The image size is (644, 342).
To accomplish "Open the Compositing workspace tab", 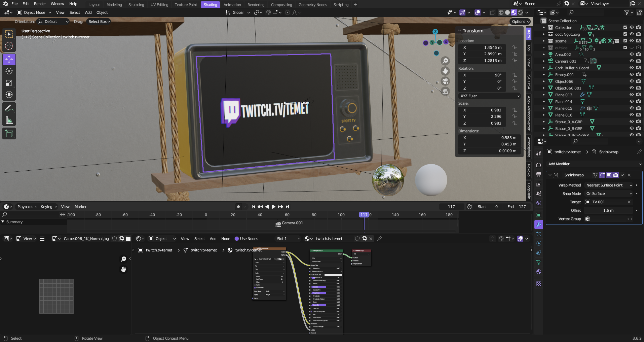I will click(x=281, y=5).
